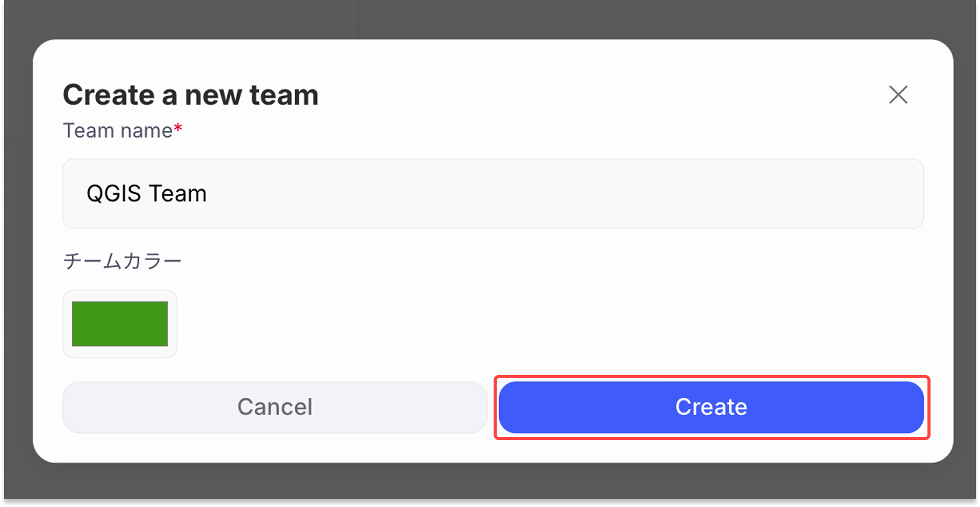
Task: Select the text QGIS Team
Action: (148, 194)
